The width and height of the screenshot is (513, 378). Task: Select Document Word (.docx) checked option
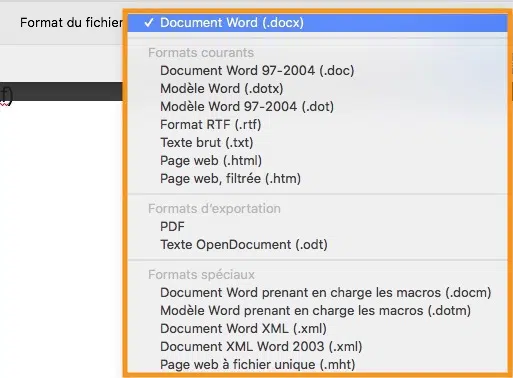click(x=318, y=23)
